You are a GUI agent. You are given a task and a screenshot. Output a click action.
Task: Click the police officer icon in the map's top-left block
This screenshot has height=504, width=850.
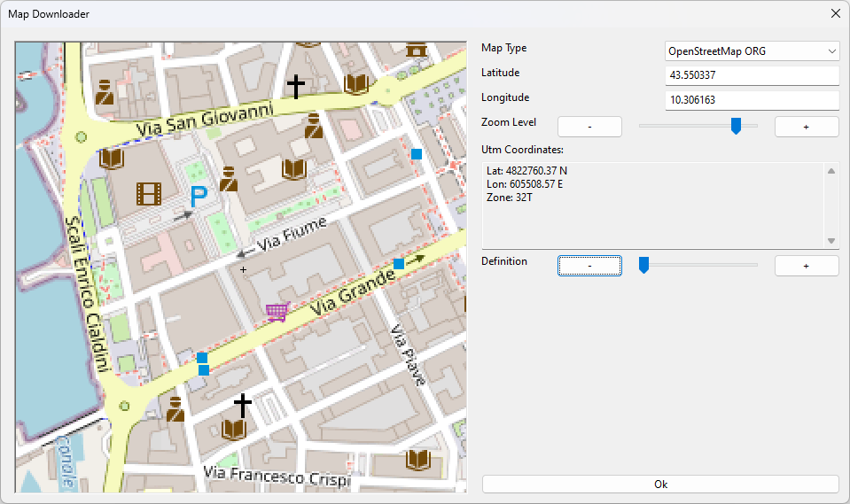[x=105, y=92]
